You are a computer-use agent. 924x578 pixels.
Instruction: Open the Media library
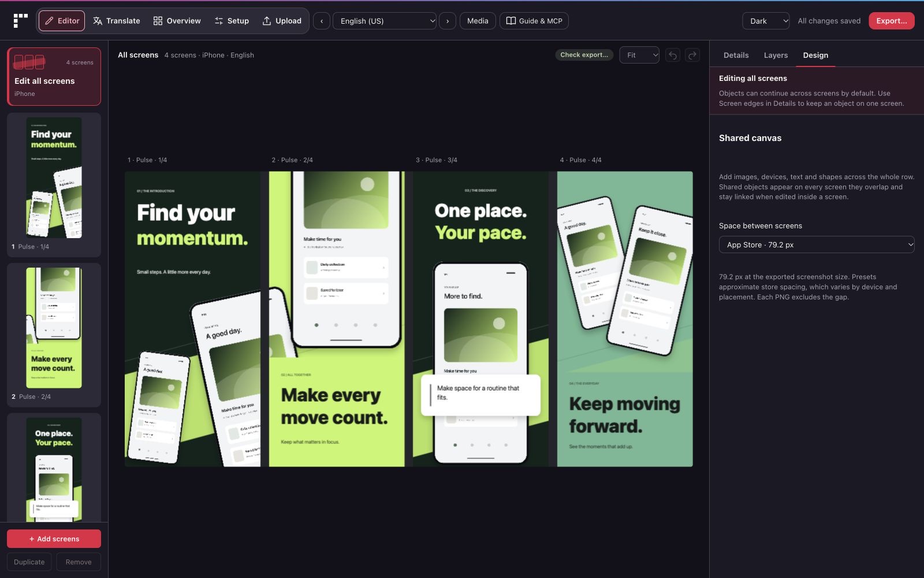pyautogui.click(x=478, y=21)
